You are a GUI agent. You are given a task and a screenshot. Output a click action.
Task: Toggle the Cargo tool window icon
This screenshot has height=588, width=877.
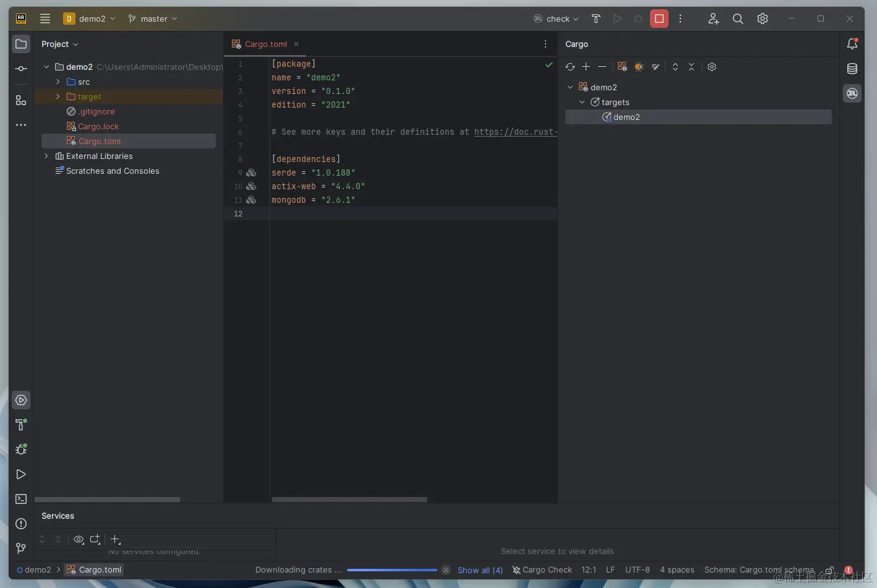tap(852, 93)
